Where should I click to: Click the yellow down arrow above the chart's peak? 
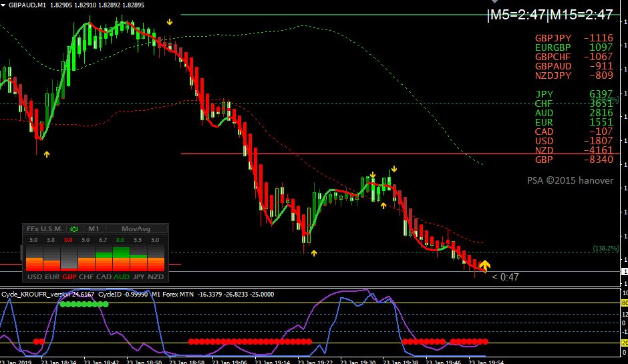170,22
